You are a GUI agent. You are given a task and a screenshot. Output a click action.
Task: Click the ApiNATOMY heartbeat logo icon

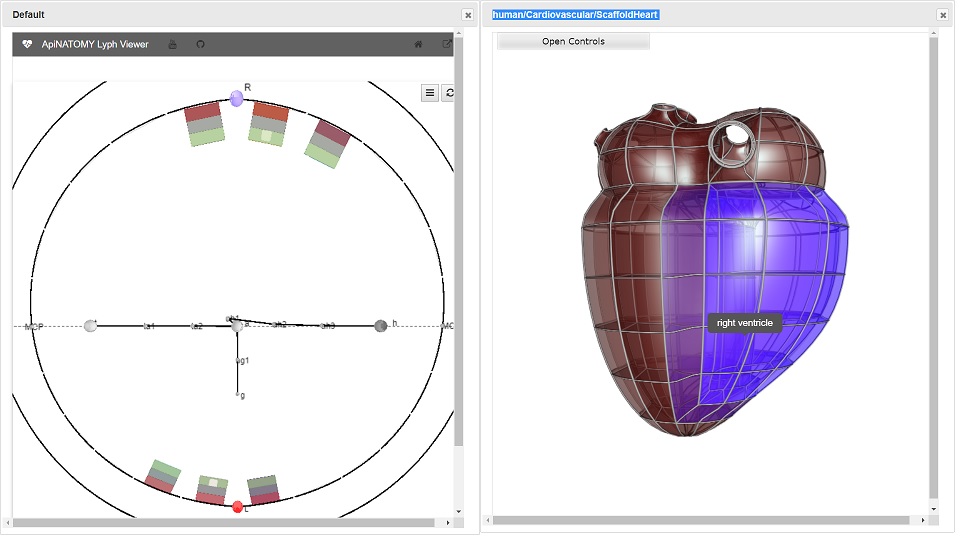[x=27, y=44]
